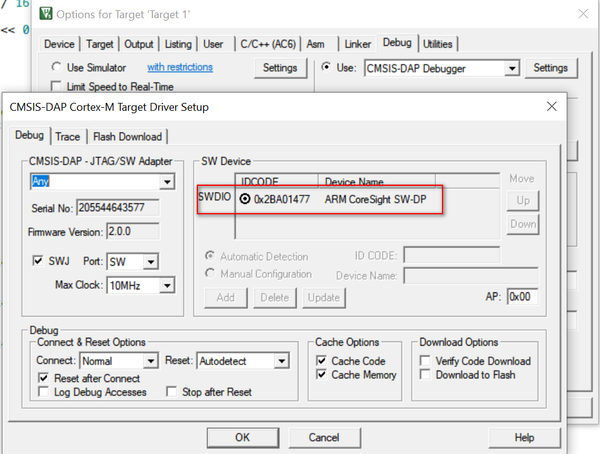Expand the Max Clock 10MHz dropdown
This screenshot has height=454, width=600.
(167, 286)
